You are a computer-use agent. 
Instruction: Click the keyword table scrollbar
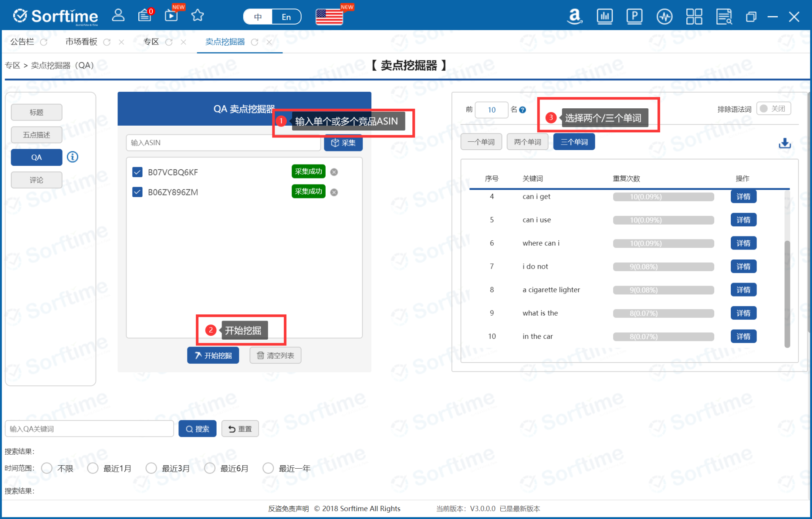[787, 294]
